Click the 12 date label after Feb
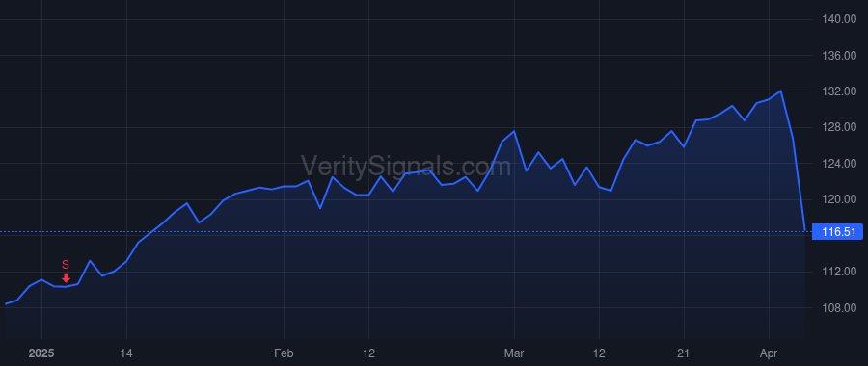This screenshot has width=868, height=366. (x=368, y=353)
